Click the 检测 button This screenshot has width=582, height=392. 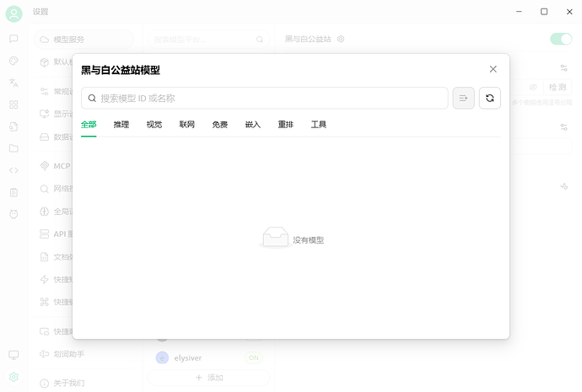tap(558, 87)
